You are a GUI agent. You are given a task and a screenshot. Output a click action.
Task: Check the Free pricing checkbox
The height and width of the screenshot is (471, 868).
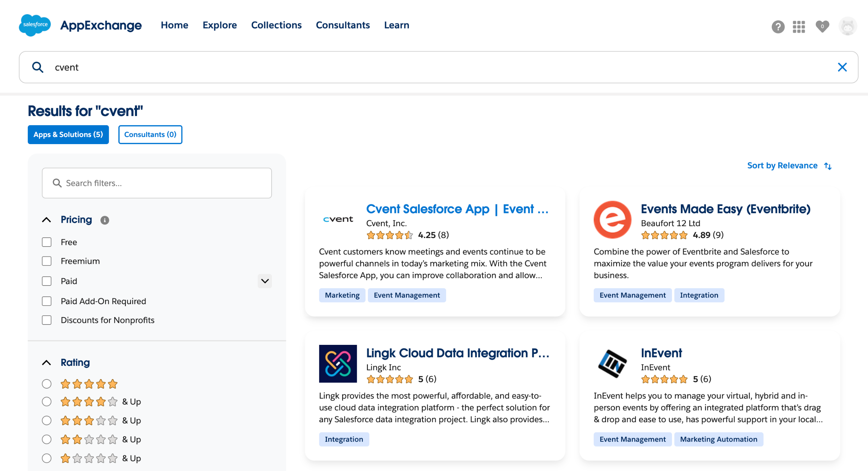pyautogui.click(x=47, y=242)
